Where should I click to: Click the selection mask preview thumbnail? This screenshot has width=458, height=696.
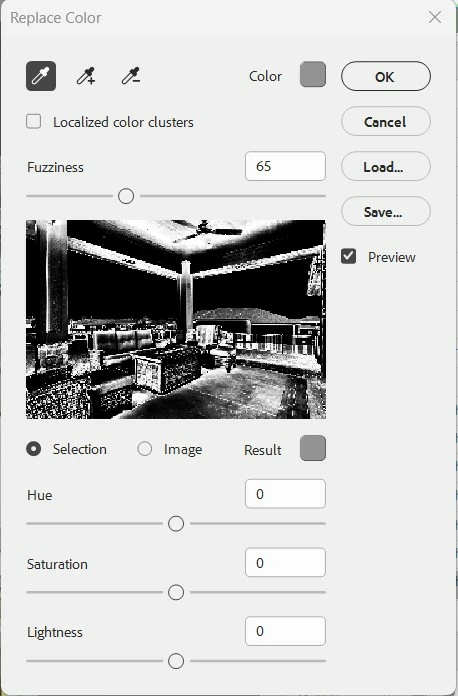pos(176,319)
